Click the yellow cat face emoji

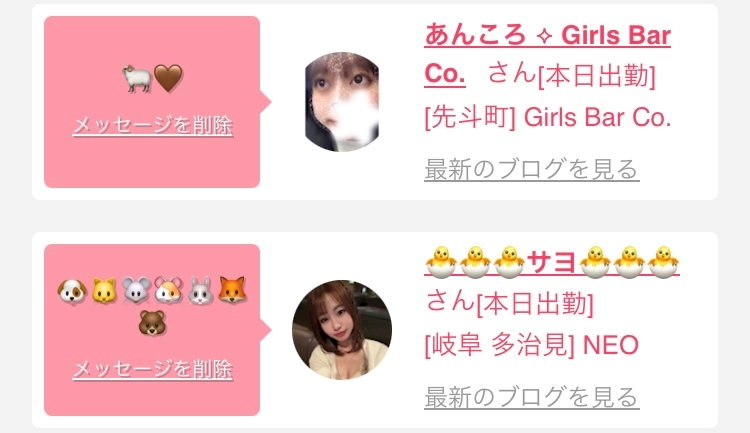click(x=104, y=290)
